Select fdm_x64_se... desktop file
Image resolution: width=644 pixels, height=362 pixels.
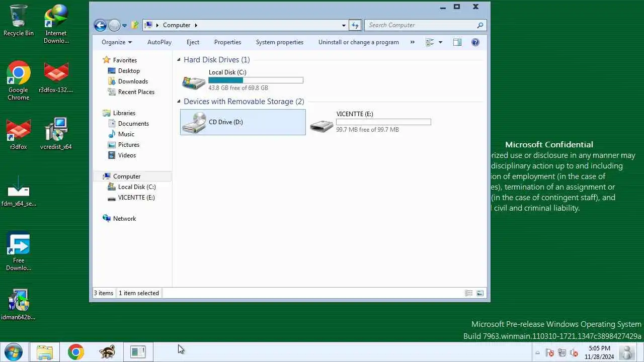[19, 191]
